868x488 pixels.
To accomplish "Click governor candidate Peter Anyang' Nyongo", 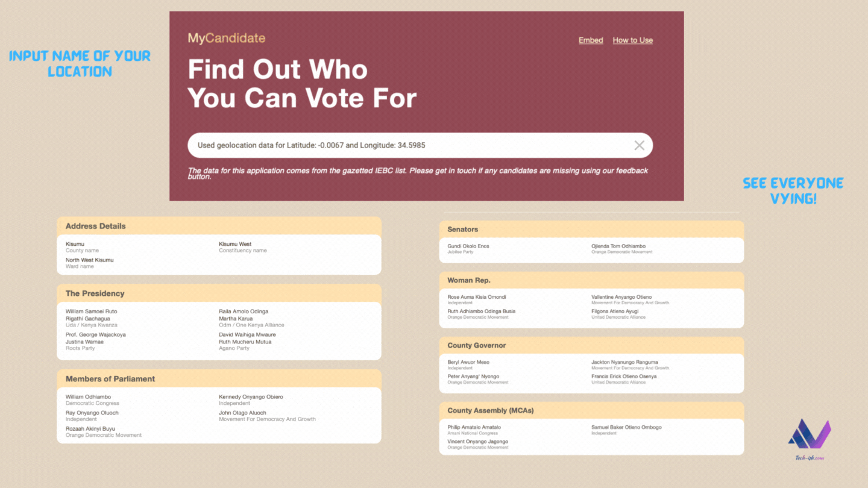I will pos(473,377).
